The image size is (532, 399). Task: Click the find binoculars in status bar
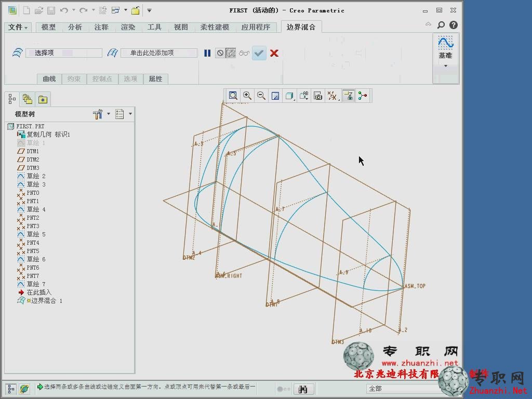303,389
